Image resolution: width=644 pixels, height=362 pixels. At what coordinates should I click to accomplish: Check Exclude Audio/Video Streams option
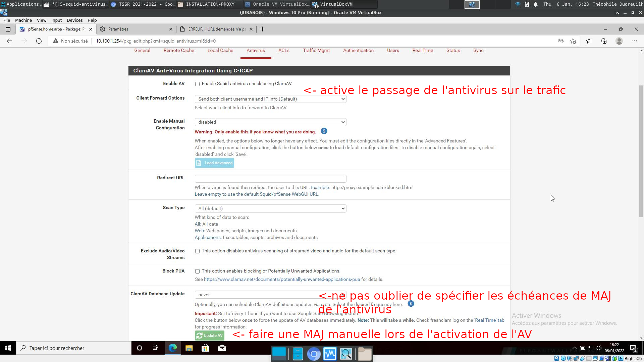click(x=197, y=251)
